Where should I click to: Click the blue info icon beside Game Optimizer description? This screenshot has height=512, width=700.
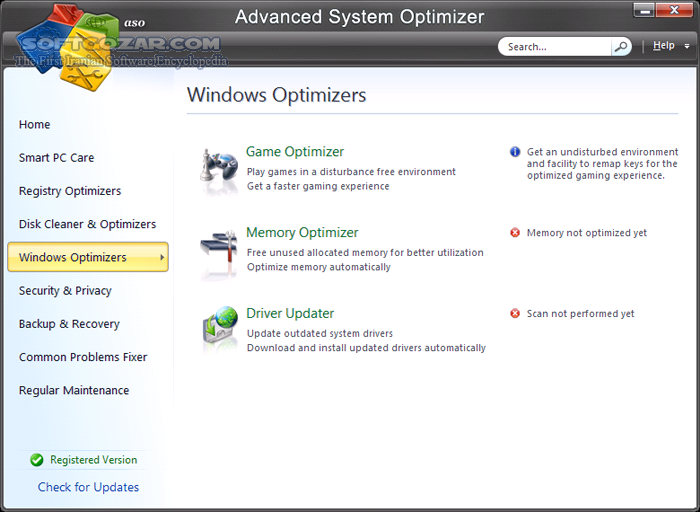pyautogui.click(x=515, y=152)
